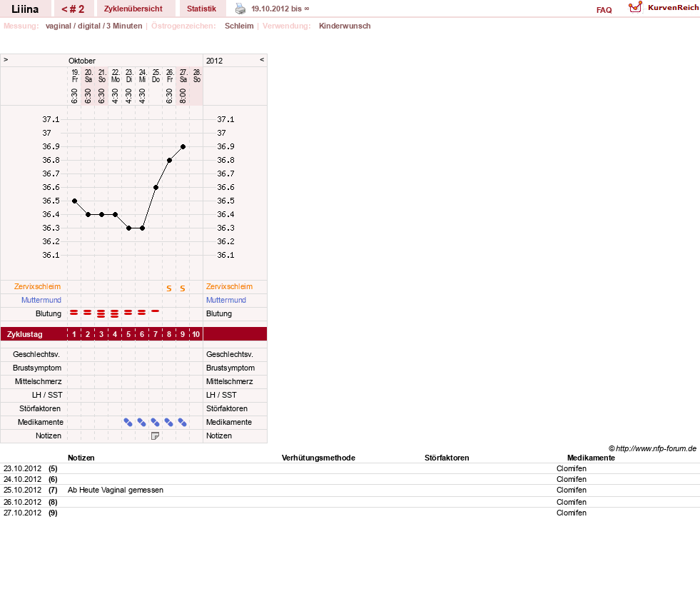Select the heavy bleeding mark on day 3
Screen dimensions: 700x614
click(101, 314)
